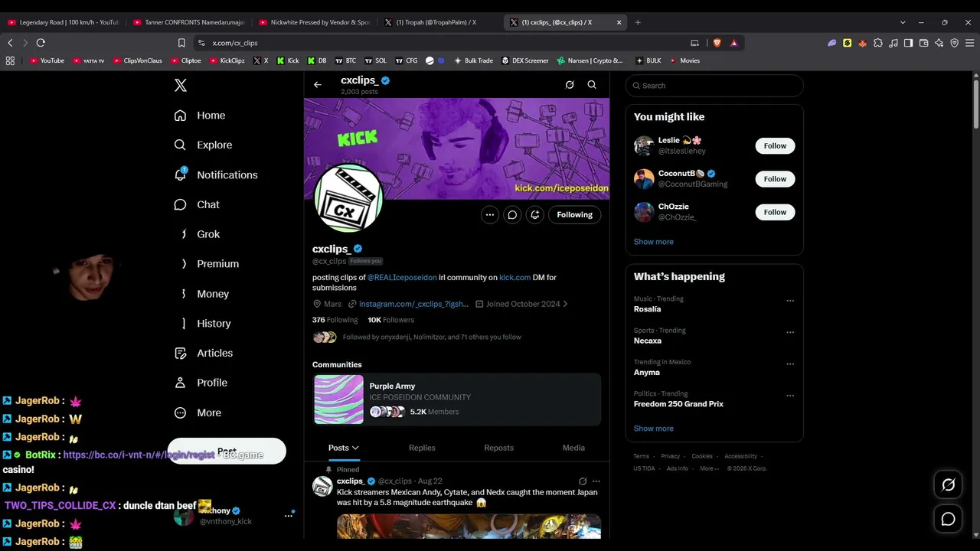This screenshot has height=551, width=980.
Task: Open Freedom 250 Grand Prix trend
Action: point(678,404)
